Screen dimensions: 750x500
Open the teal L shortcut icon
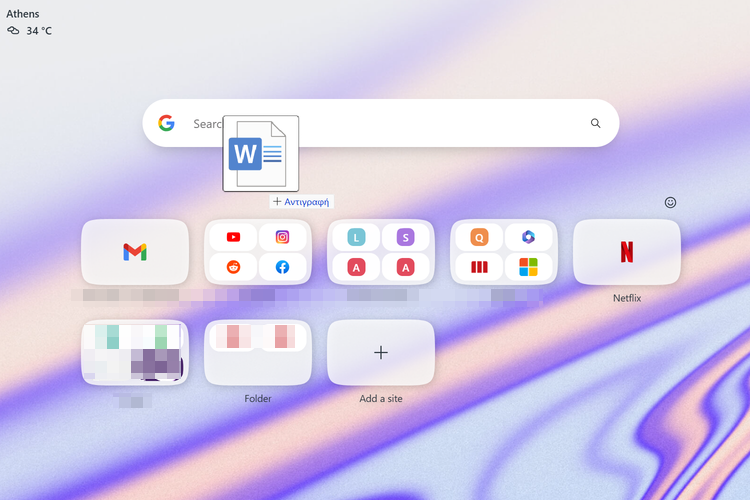pyautogui.click(x=356, y=237)
